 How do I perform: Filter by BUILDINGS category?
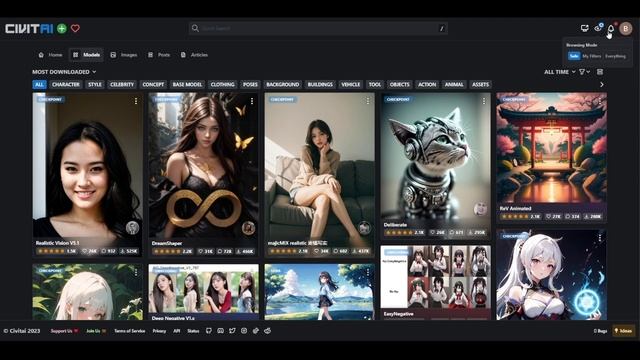click(x=320, y=84)
